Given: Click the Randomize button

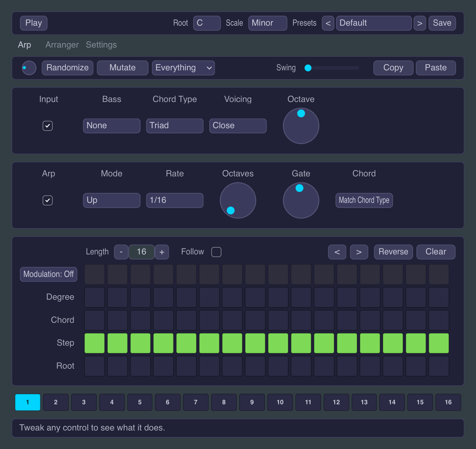Looking at the screenshot, I should pos(68,68).
